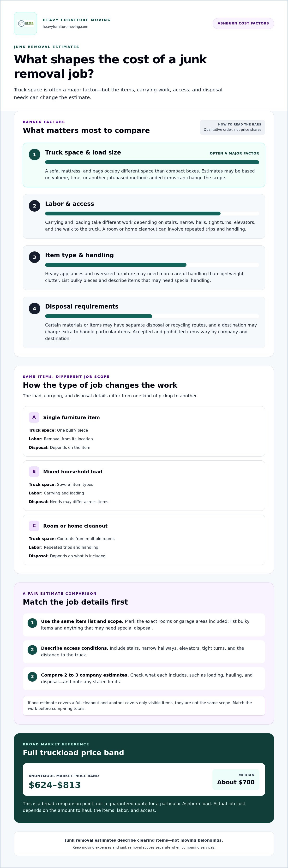Click the Labor & access progress bar
The image size is (288, 868).
click(152, 213)
